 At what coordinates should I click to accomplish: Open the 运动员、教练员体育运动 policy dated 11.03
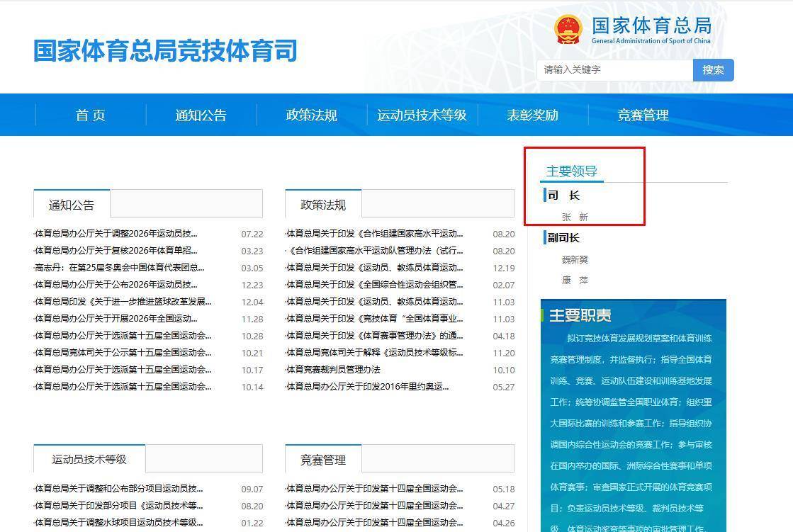[374, 301]
